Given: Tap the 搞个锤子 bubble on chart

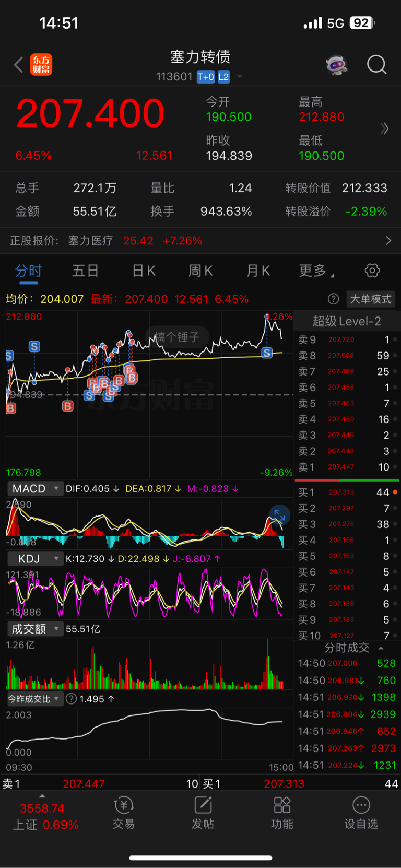Looking at the screenshot, I should [177, 337].
